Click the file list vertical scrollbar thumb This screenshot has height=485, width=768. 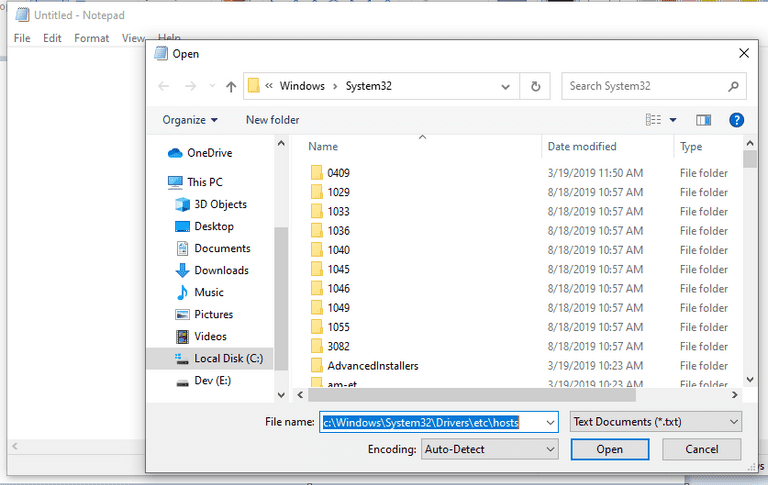coord(749,160)
